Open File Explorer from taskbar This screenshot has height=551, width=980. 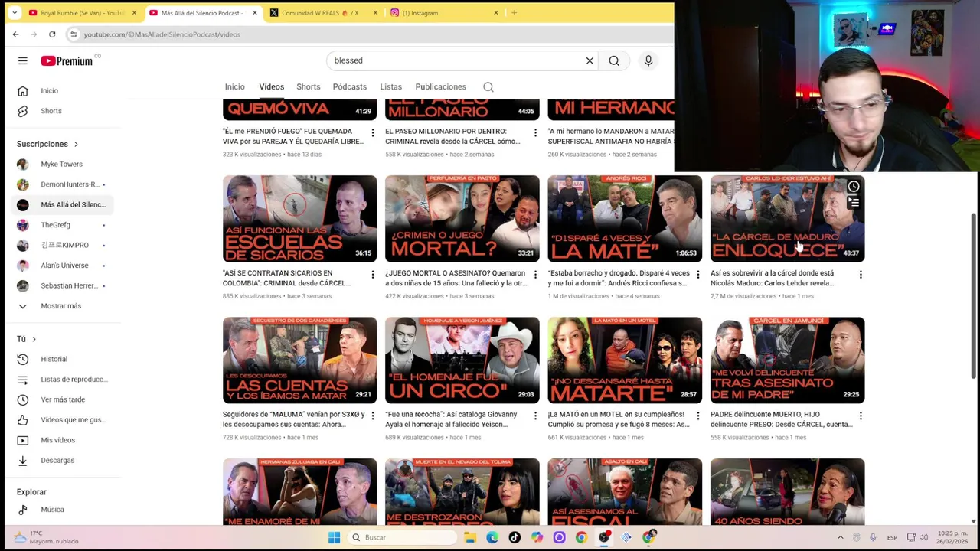(470, 537)
